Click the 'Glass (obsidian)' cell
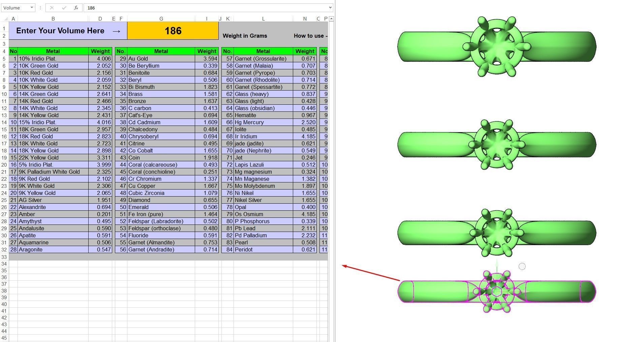 click(x=263, y=108)
